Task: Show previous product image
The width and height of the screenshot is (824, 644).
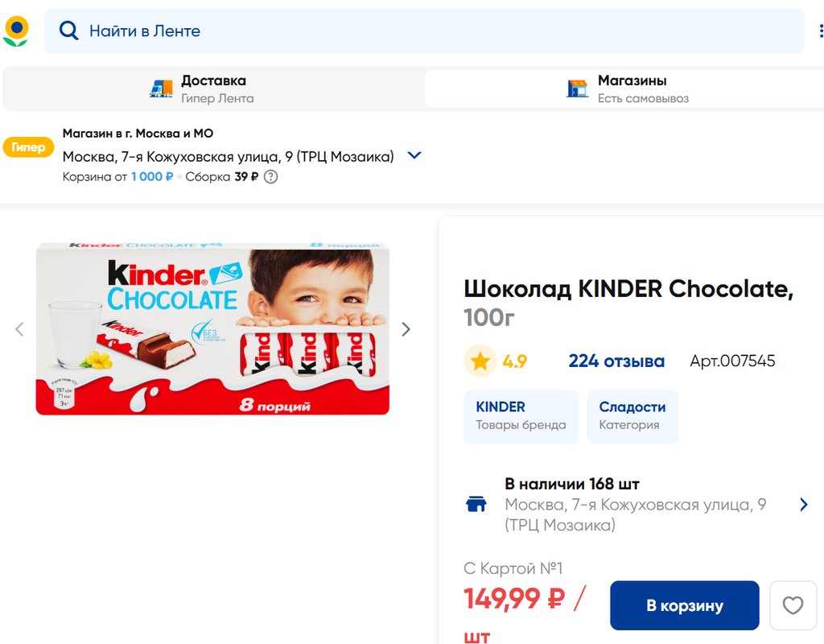Action: [x=20, y=328]
